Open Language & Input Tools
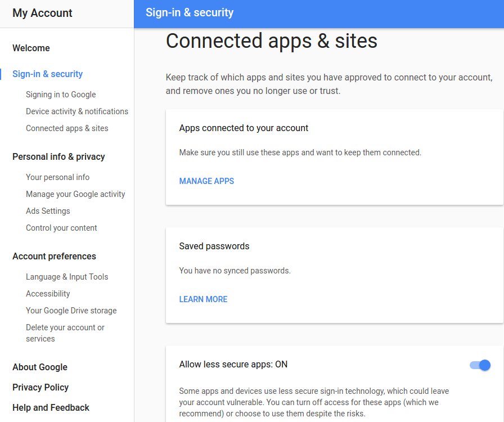 click(67, 277)
